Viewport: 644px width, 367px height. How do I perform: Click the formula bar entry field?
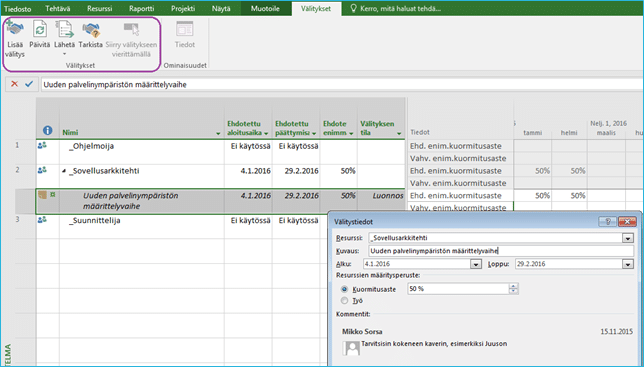[342, 85]
